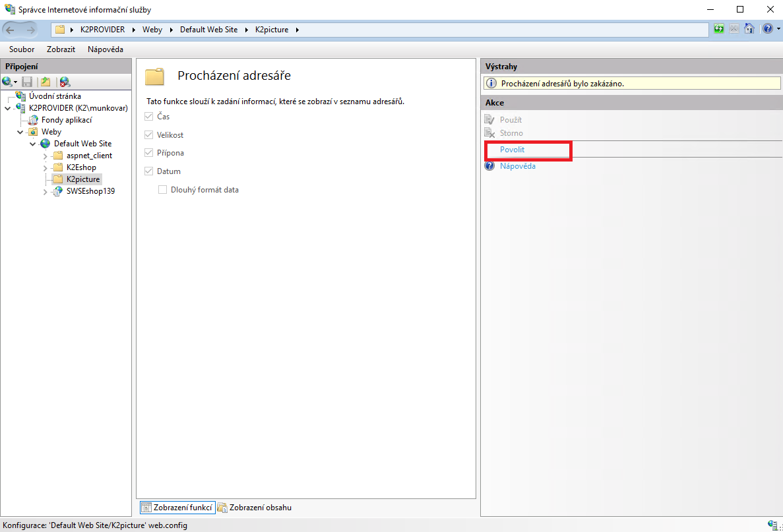The height and width of the screenshot is (532, 783).
Task: Expand the aspnet_client node
Action: pos(45,156)
